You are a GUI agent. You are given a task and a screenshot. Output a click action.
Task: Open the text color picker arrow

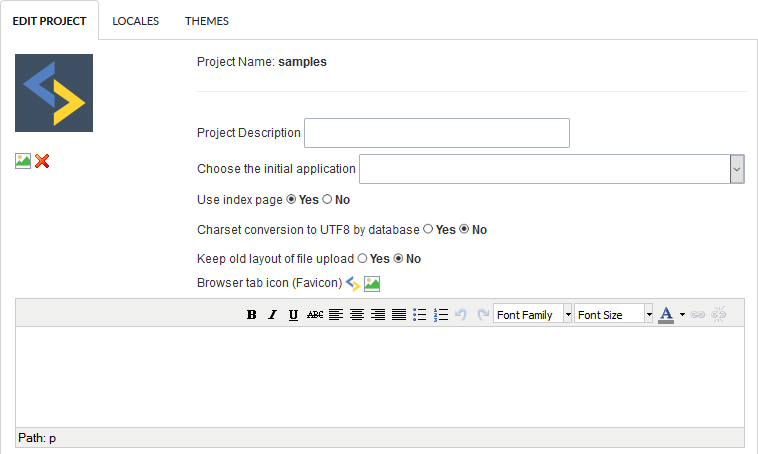point(682,315)
